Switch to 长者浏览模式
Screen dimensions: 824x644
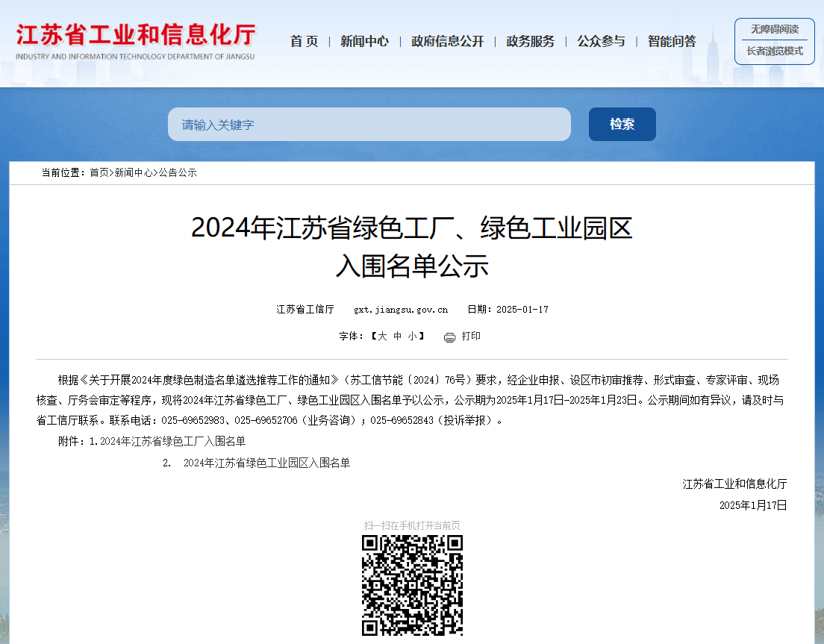click(x=774, y=51)
